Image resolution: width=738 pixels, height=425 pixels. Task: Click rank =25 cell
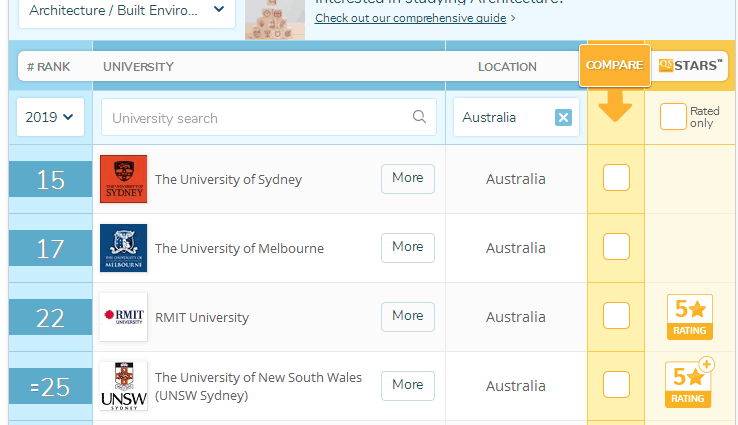(50, 387)
